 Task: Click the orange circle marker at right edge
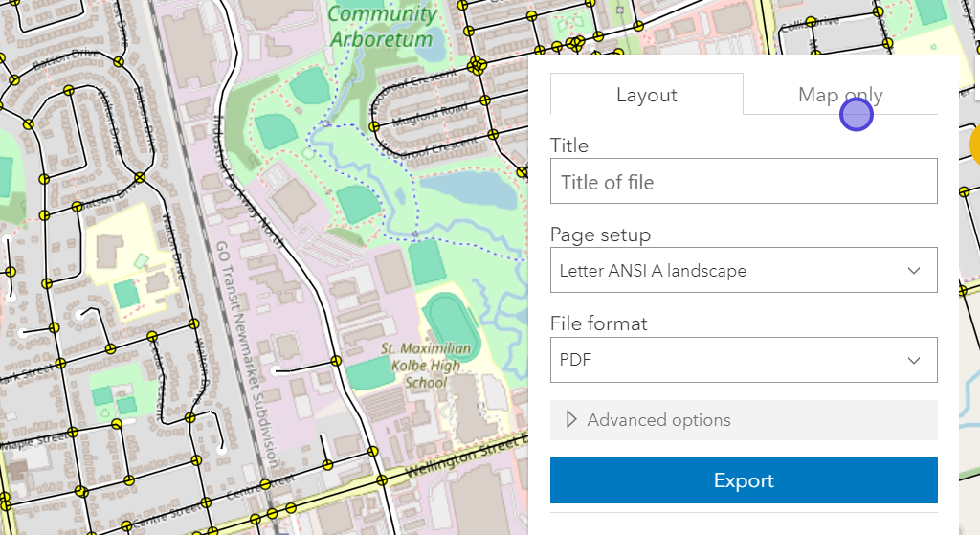974,145
